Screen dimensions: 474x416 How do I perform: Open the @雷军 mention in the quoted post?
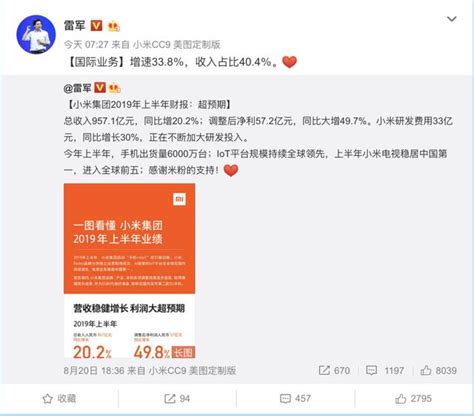click(77, 88)
